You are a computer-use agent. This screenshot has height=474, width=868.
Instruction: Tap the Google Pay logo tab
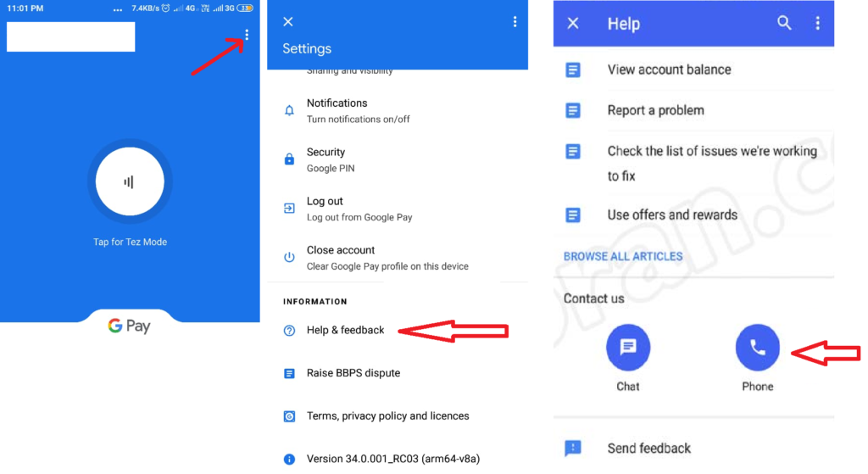(130, 326)
